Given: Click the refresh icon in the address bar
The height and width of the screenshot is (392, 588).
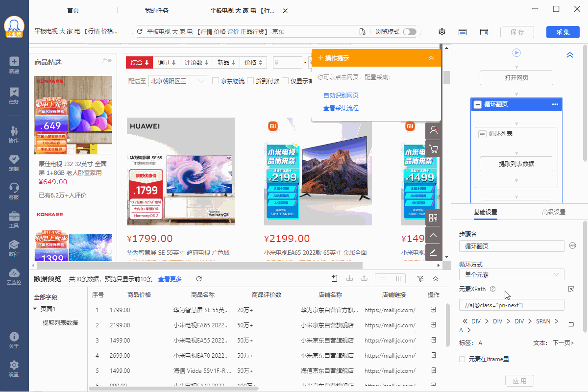Looking at the screenshot, I should 140,32.
